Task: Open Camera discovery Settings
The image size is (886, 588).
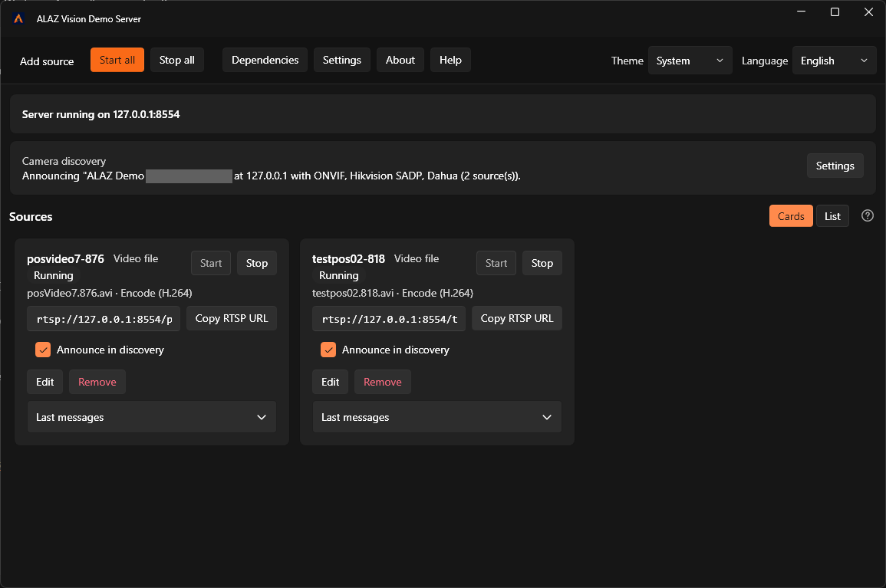Action: (835, 166)
